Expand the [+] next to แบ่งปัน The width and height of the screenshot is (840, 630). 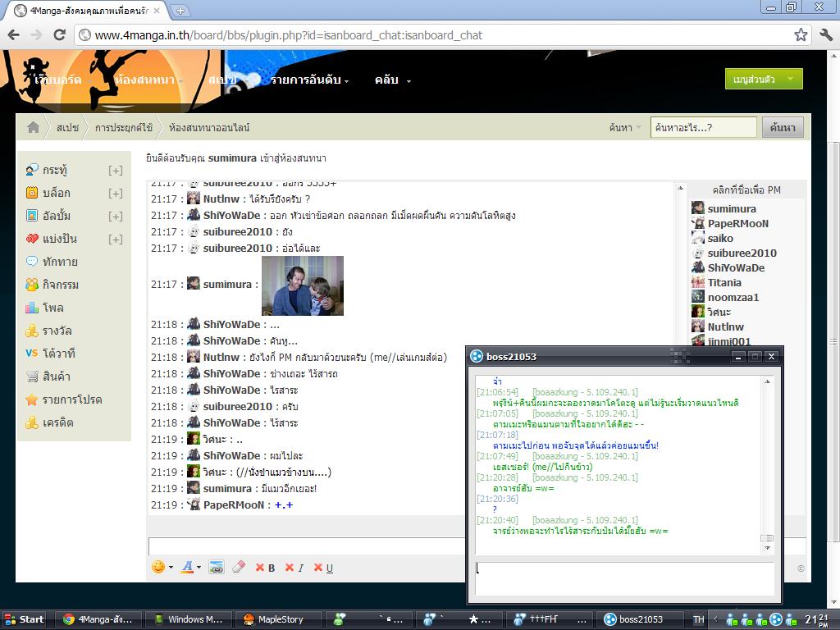115,240
